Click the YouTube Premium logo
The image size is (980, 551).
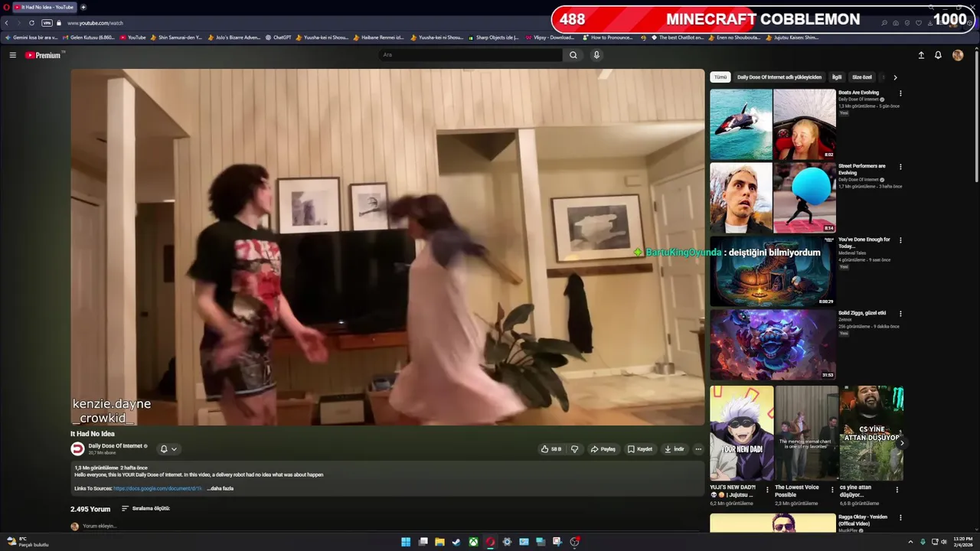pos(43,55)
